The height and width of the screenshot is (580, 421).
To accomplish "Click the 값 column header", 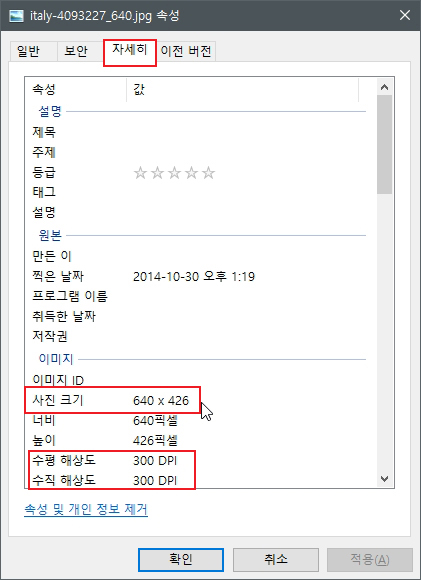I will (242, 89).
